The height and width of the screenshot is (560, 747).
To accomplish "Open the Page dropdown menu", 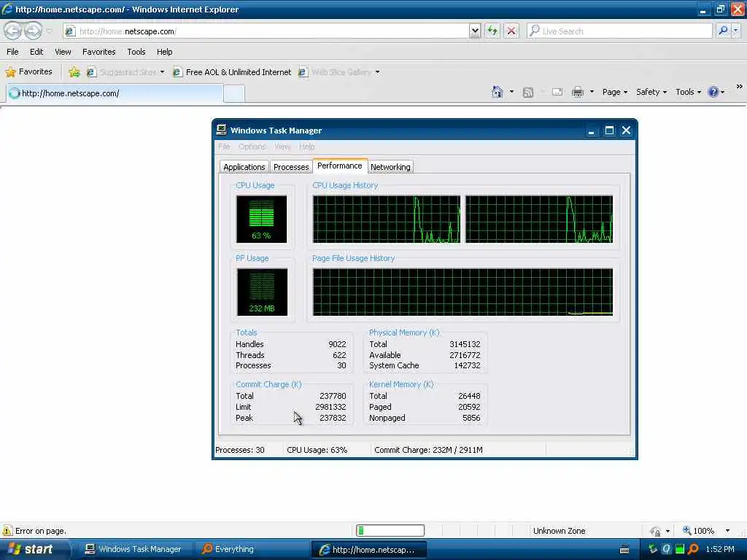I will [614, 92].
